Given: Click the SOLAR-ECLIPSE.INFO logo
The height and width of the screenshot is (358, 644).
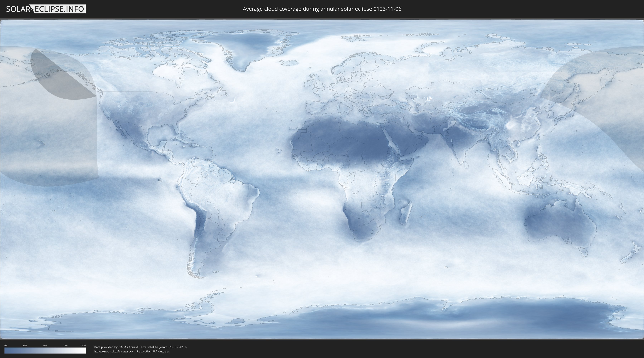Looking at the screenshot, I should [x=46, y=9].
